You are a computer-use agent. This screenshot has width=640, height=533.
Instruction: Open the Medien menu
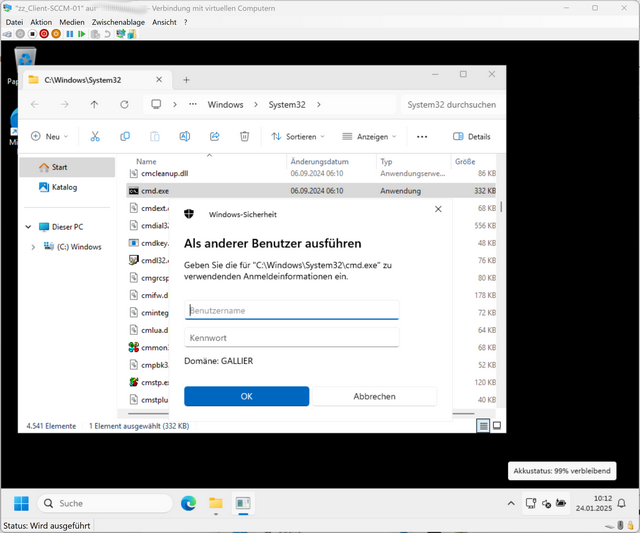pyautogui.click(x=72, y=22)
